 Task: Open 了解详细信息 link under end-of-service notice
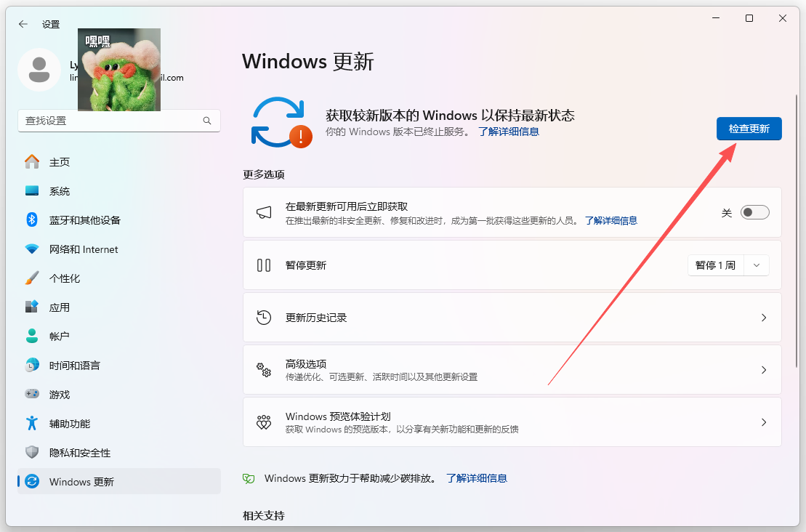pyautogui.click(x=508, y=132)
